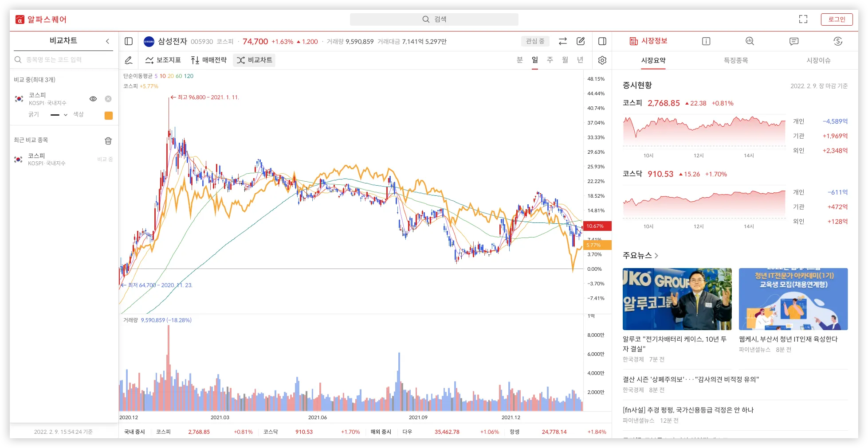Image resolution: width=868 pixels, height=448 pixels.
Task: Click the 최고 96,800 high marker
Action: tap(205, 97)
